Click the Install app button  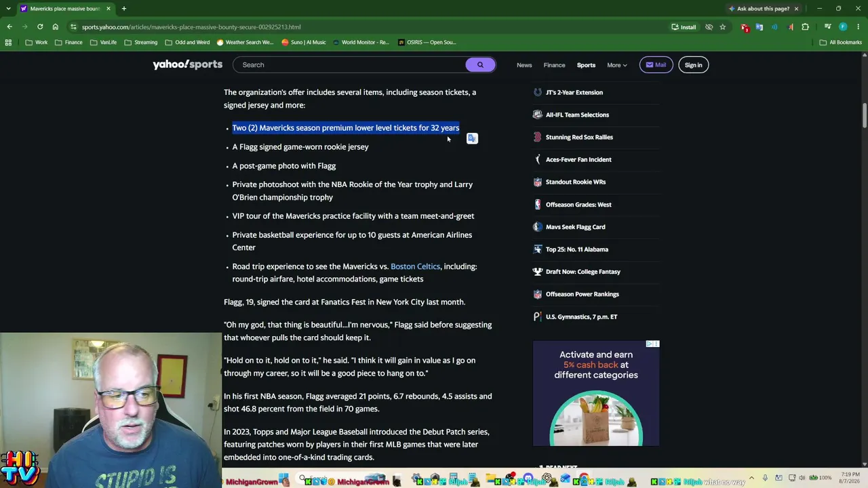point(684,27)
